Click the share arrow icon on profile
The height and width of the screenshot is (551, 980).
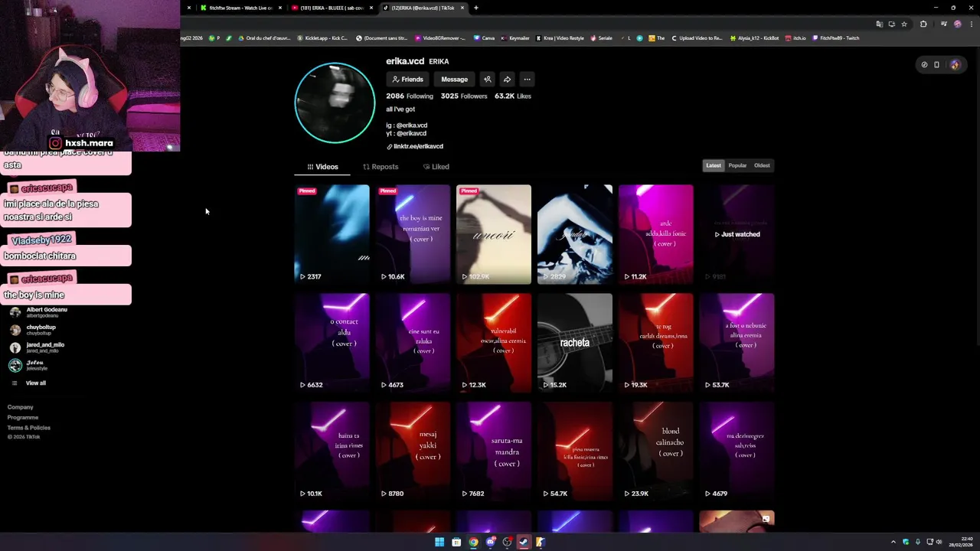point(507,80)
